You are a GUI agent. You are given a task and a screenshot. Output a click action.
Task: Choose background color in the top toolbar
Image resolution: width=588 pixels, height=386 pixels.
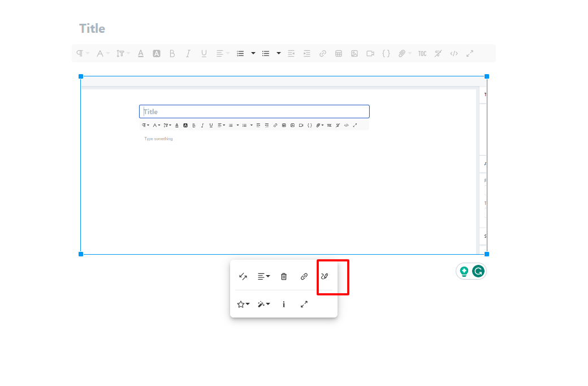tap(157, 54)
